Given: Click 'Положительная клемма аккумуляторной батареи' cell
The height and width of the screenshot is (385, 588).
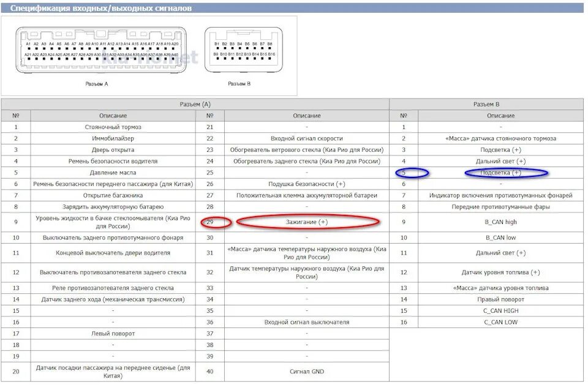Looking at the screenshot, I should click(x=307, y=195).
